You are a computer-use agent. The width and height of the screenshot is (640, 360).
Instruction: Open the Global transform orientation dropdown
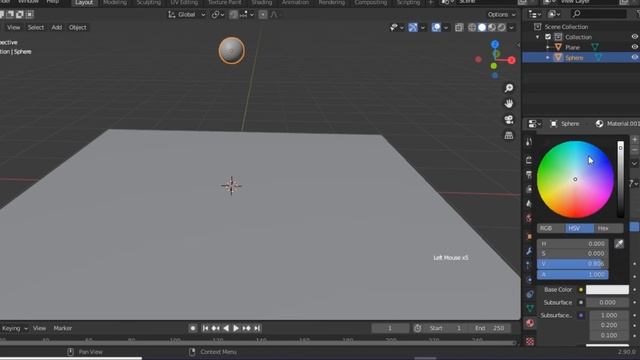click(187, 15)
